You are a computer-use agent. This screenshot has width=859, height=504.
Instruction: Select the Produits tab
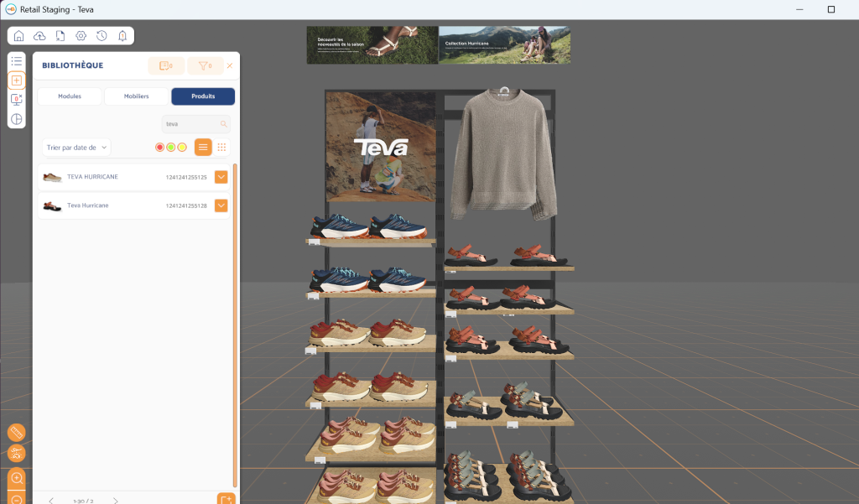[x=203, y=96]
